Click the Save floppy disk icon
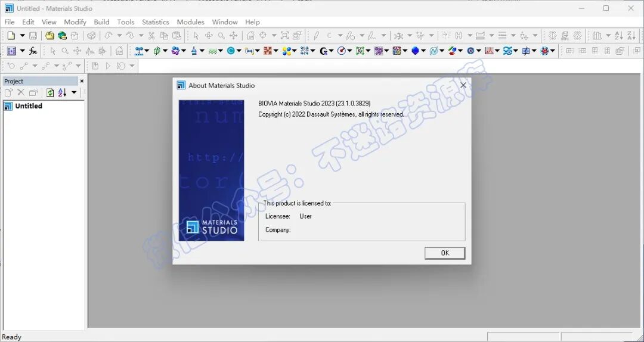 [x=33, y=36]
